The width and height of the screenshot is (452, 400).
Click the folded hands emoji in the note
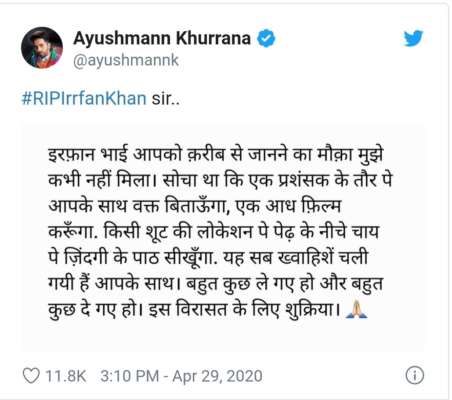[357, 309]
